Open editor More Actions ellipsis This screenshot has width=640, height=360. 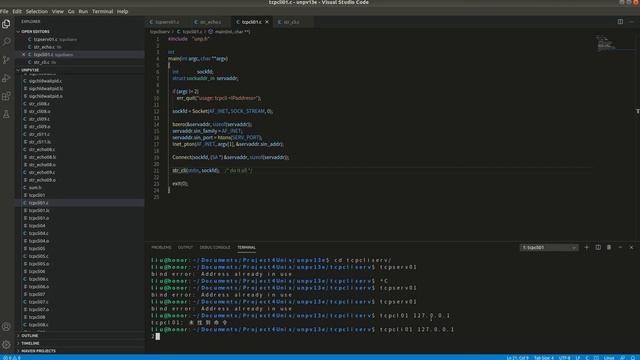(x=631, y=22)
